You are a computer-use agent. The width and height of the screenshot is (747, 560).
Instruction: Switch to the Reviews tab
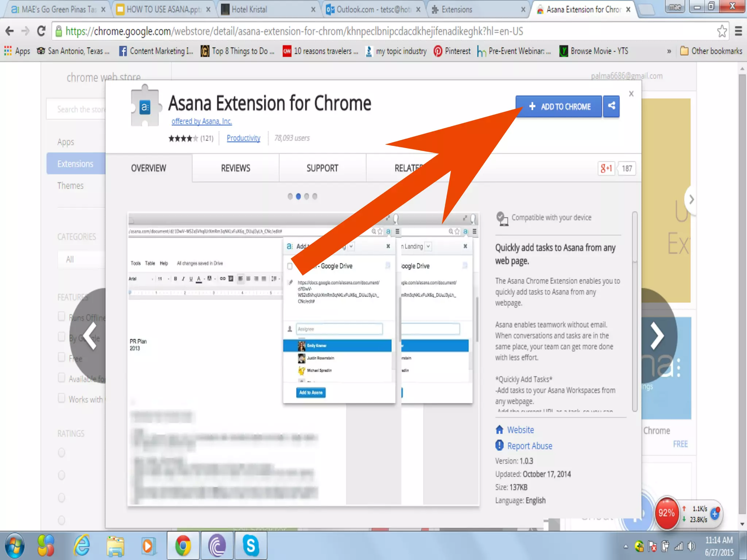point(235,168)
